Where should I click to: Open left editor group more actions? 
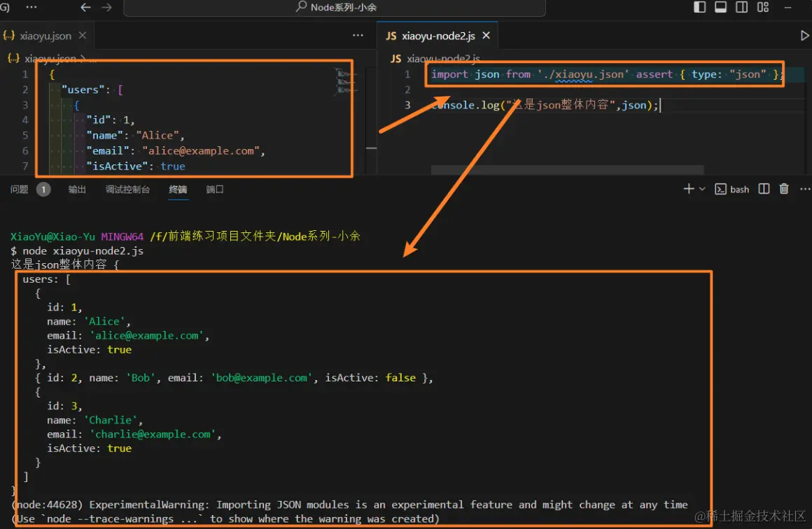(x=358, y=35)
